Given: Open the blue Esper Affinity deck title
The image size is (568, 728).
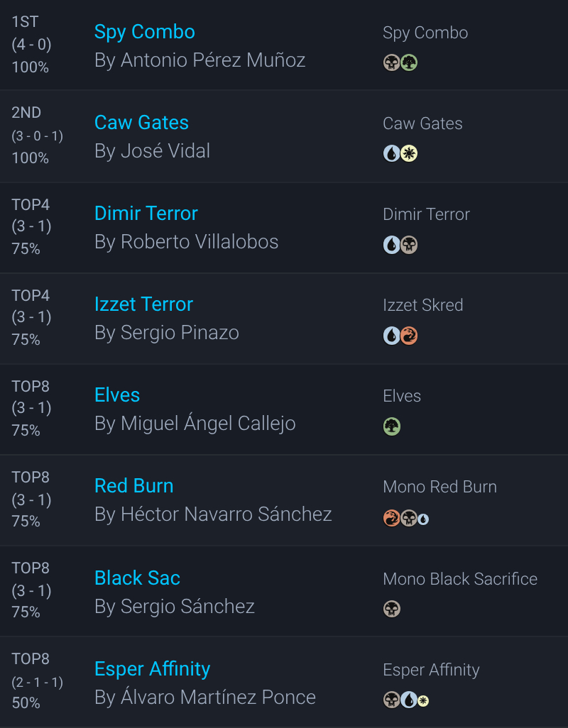Looking at the screenshot, I should tap(152, 668).
